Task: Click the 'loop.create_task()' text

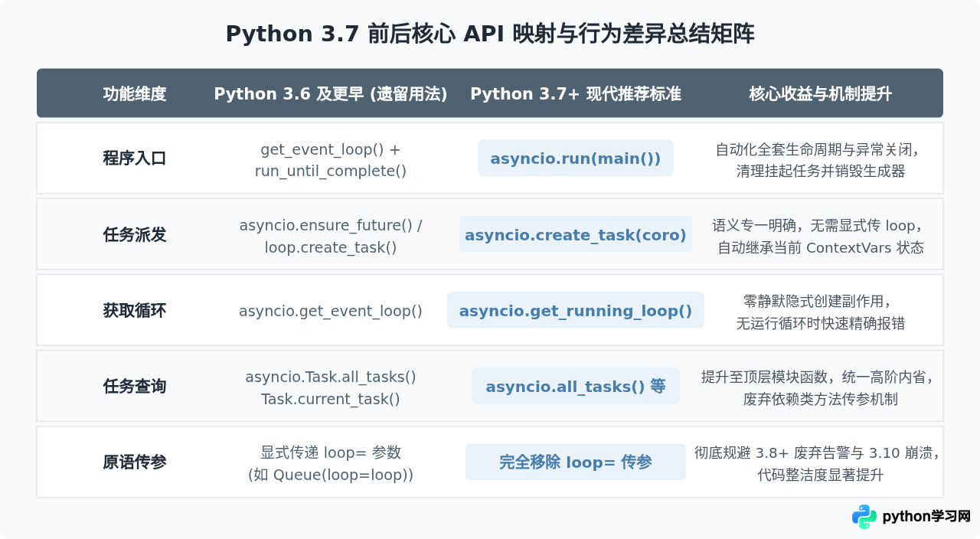Action: tap(331, 247)
